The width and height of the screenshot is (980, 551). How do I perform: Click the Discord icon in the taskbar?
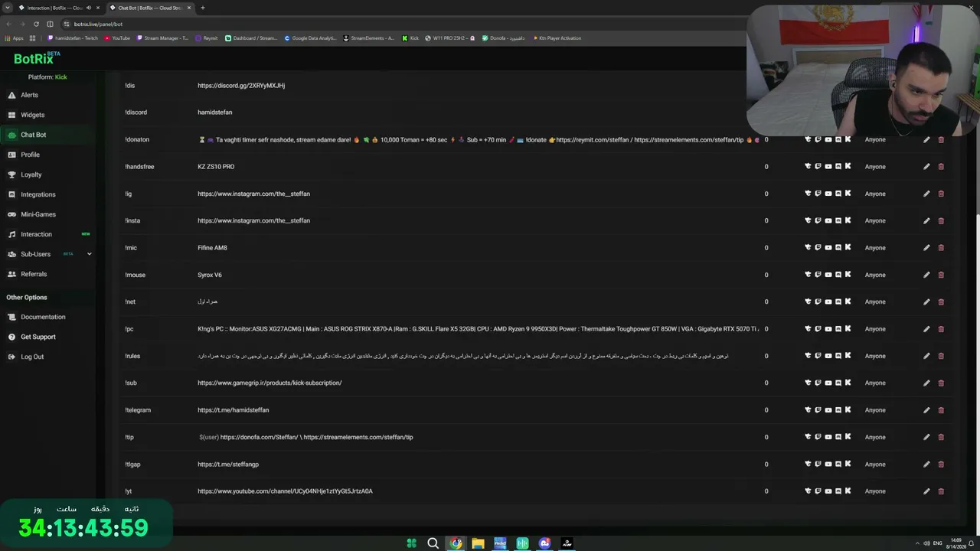pyautogui.click(x=544, y=543)
